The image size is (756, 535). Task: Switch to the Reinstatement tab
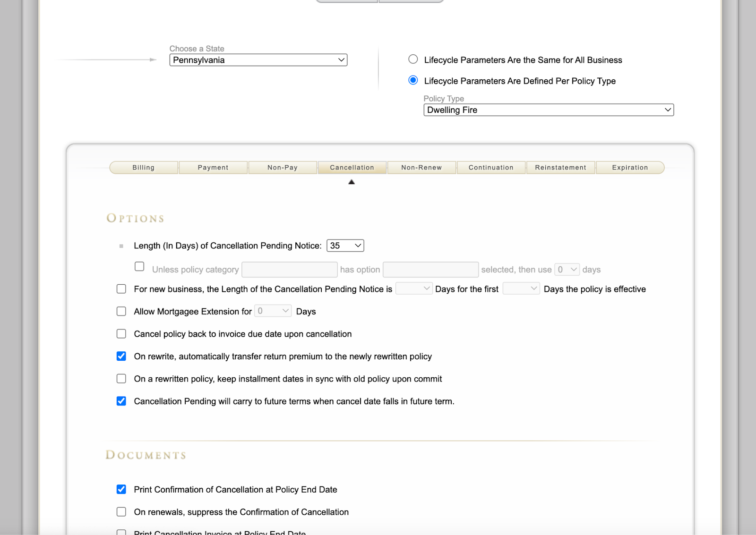point(560,168)
